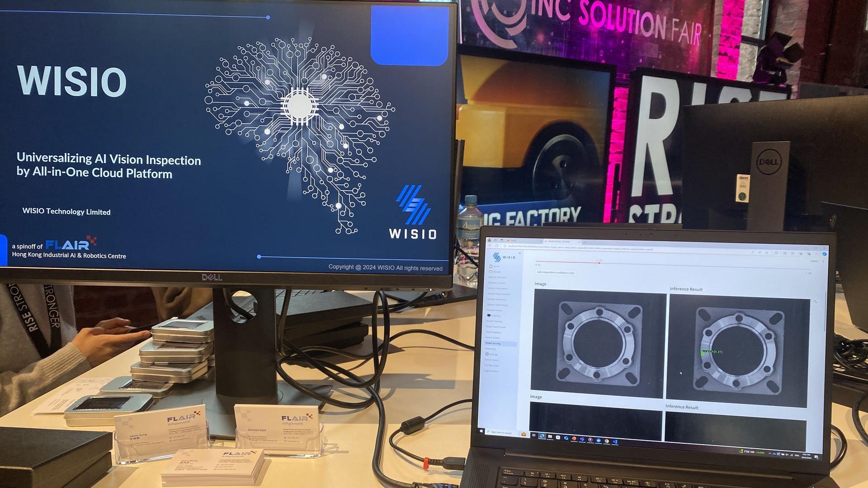The image size is (868, 488).
Task: Click the Add independent confidence score button
Action: point(555,272)
